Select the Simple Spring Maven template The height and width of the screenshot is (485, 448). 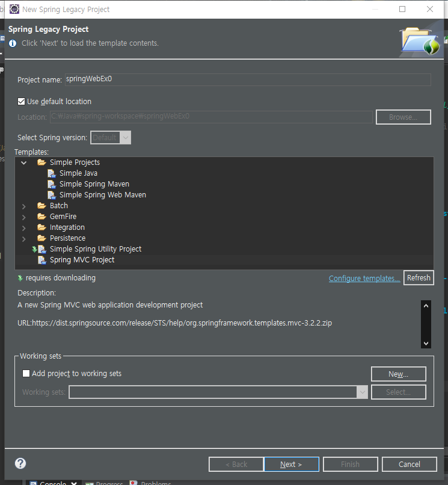tap(94, 184)
